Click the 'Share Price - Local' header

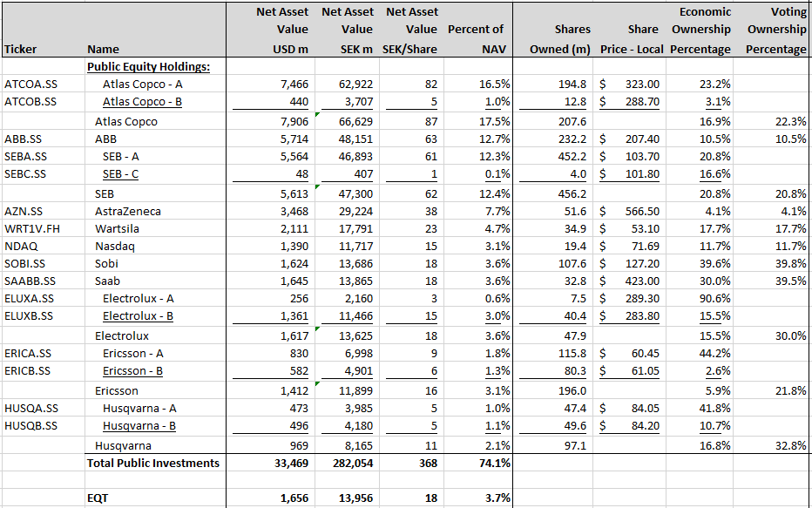[x=632, y=39]
